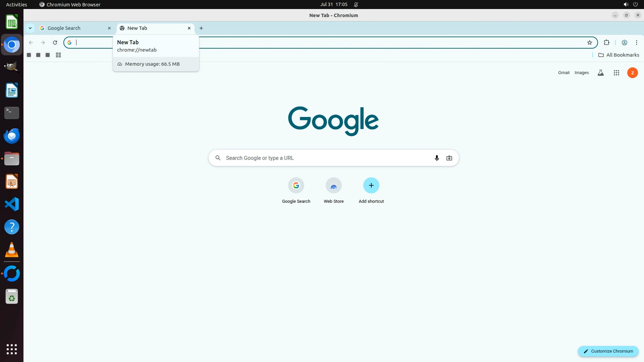
Task: Bookmark this tab with star icon
Action: tap(590, 43)
